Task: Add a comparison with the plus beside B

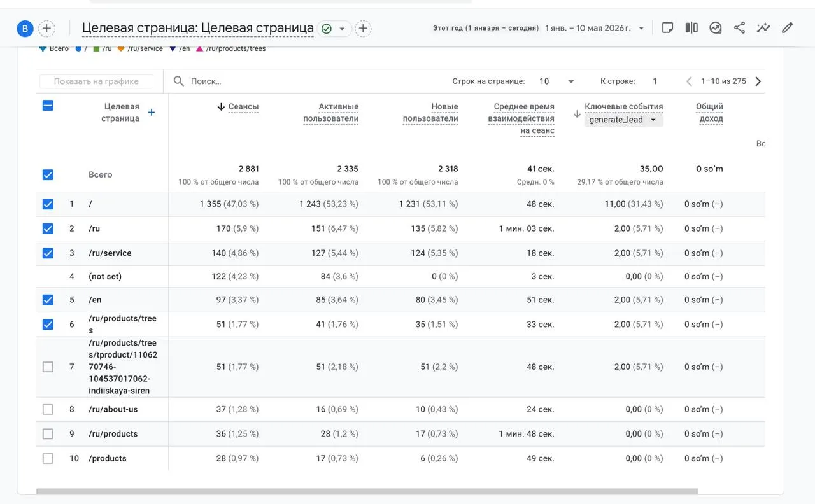Action: click(x=46, y=28)
